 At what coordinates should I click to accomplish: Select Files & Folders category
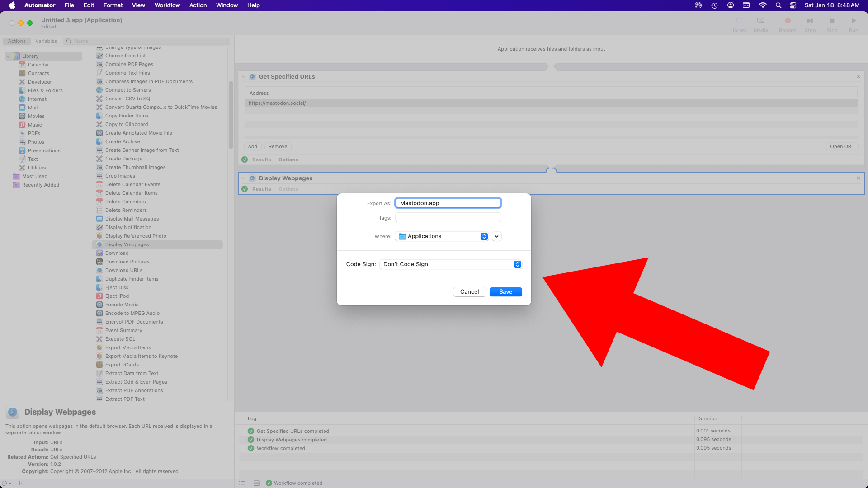45,90
